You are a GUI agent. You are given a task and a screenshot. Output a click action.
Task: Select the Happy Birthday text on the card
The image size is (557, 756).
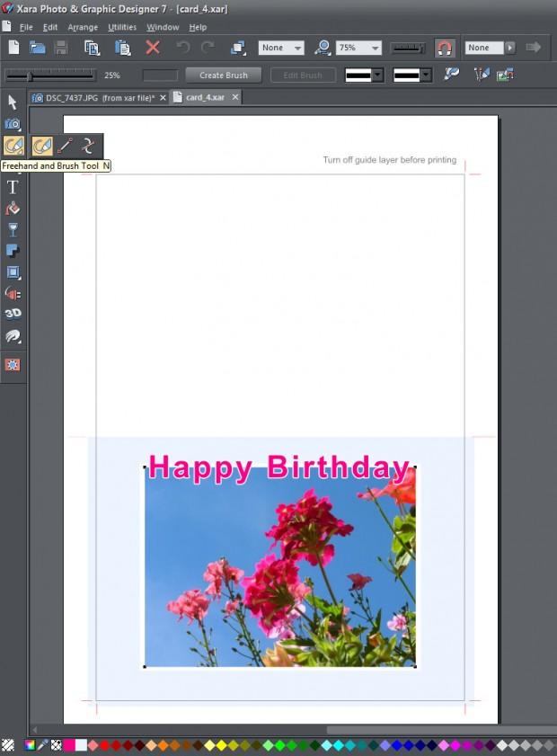279,467
